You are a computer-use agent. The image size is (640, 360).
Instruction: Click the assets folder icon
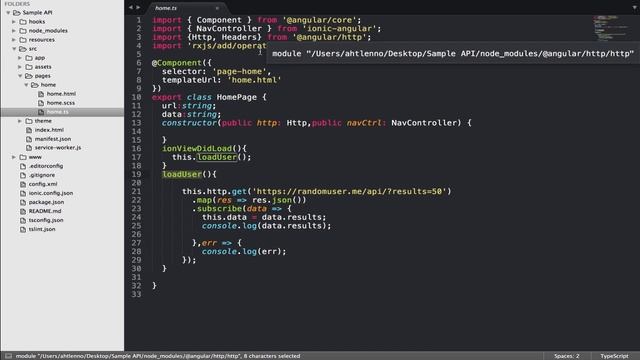tap(29, 67)
